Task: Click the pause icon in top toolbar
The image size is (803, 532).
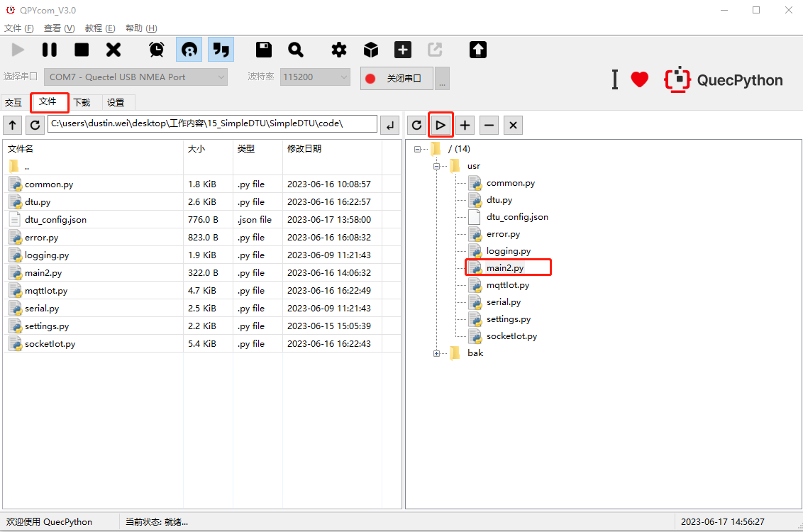Action: (x=50, y=50)
